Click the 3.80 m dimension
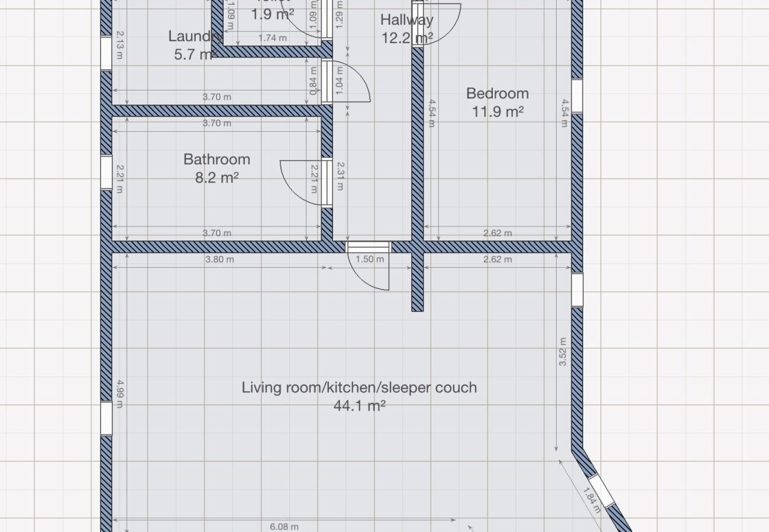Image resolution: width=769 pixels, height=532 pixels. 219,259
